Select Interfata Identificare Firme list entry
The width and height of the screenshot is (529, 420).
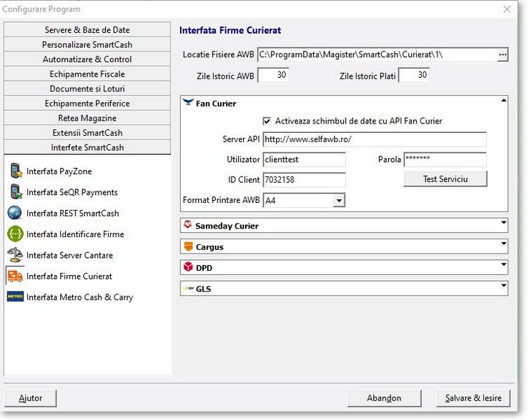click(75, 234)
